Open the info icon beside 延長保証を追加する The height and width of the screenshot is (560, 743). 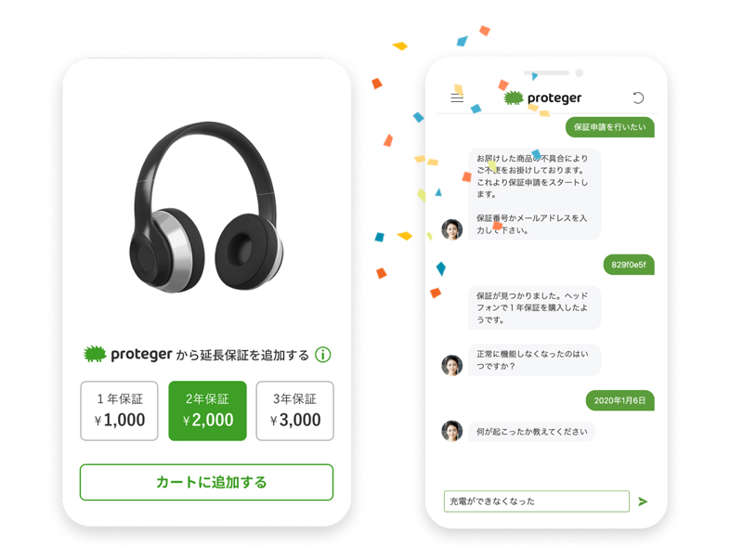[323, 355]
